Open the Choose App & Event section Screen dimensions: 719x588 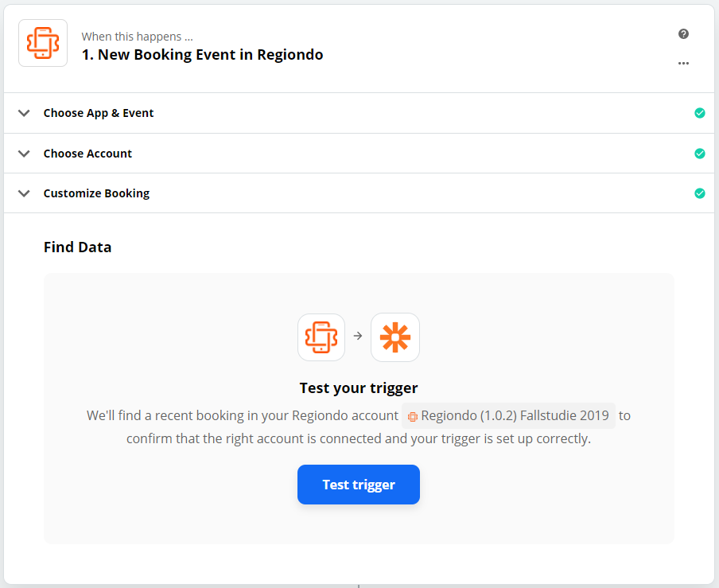(x=359, y=113)
